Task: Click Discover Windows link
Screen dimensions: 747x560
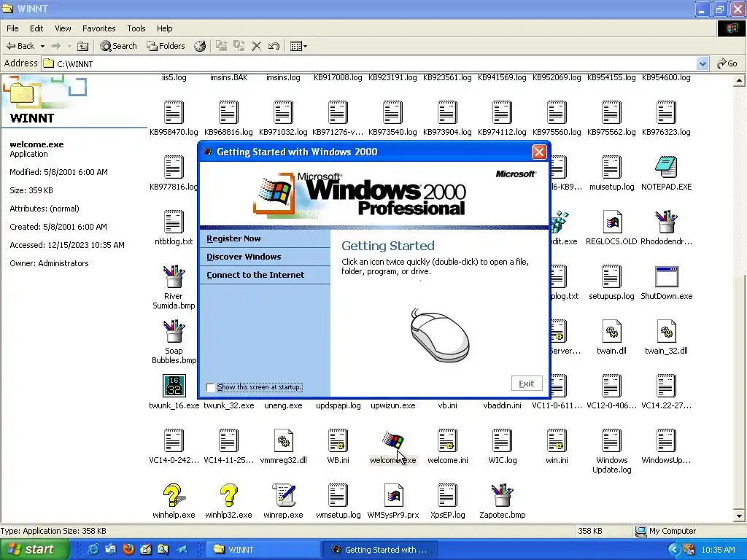Action: coord(244,257)
